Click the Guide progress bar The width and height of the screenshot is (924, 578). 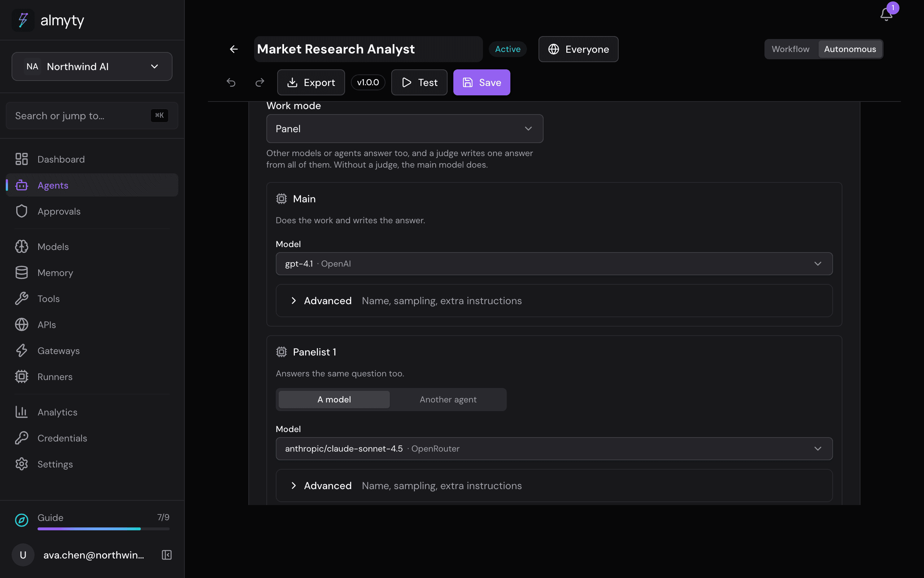click(x=104, y=529)
